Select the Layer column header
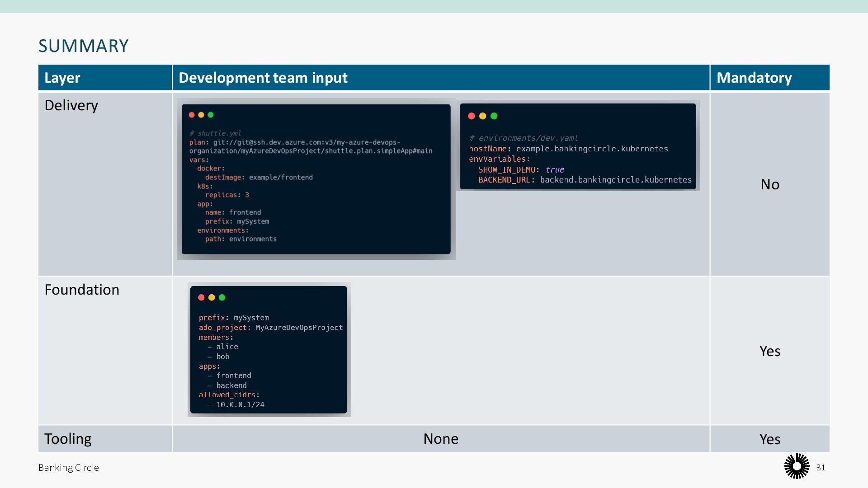868x488 pixels. [62, 78]
